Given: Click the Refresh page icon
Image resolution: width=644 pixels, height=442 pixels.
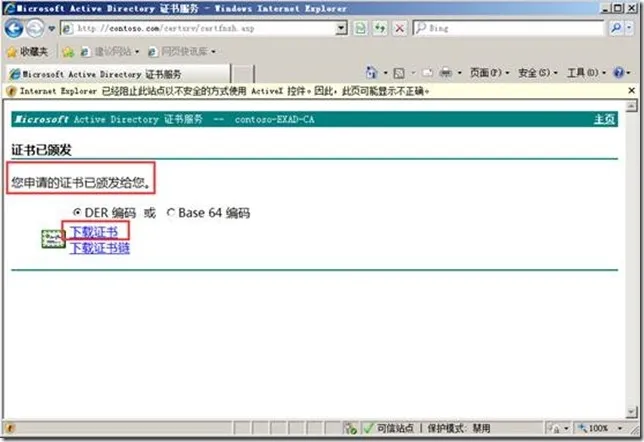Looking at the screenshot, I should 380,28.
